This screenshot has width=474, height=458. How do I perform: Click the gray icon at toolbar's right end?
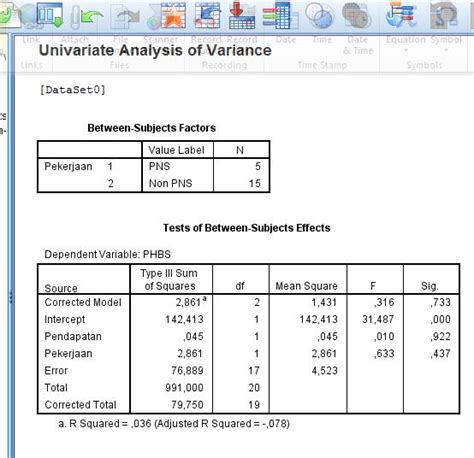(x=443, y=15)
